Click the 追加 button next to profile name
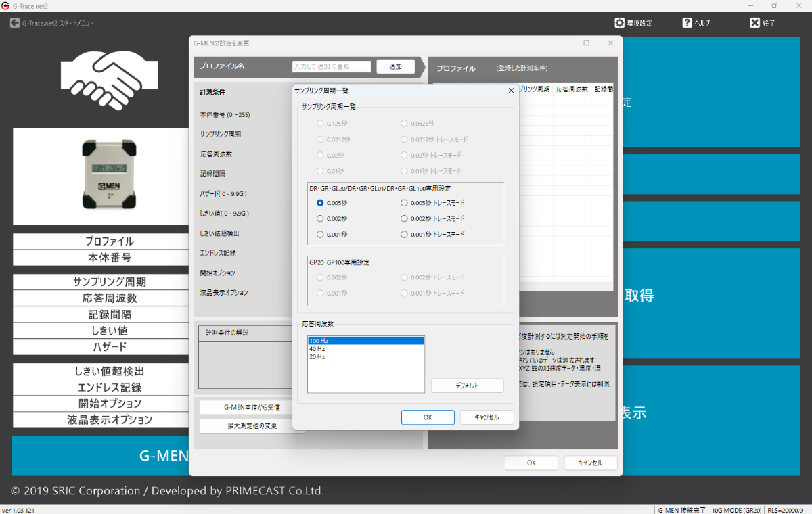Image resolution: width=812 pixels, height=514 pixels. pos(396,67)
